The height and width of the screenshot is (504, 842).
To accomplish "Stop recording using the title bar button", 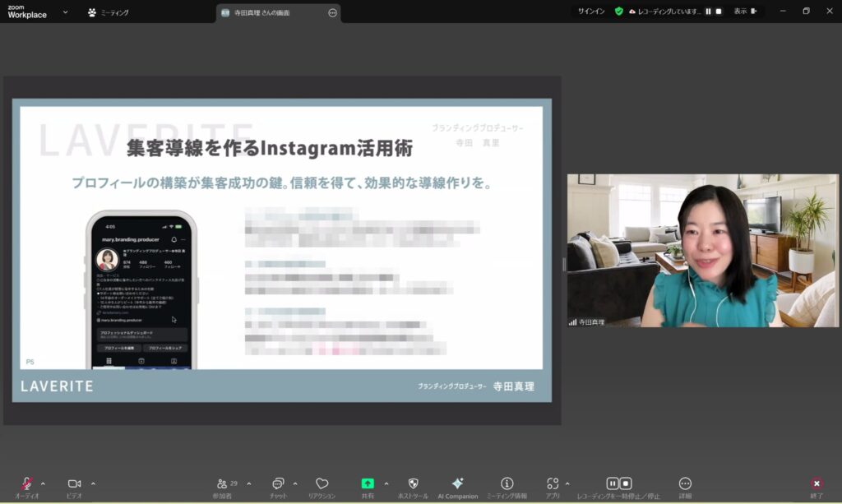I will coord(719,12).
